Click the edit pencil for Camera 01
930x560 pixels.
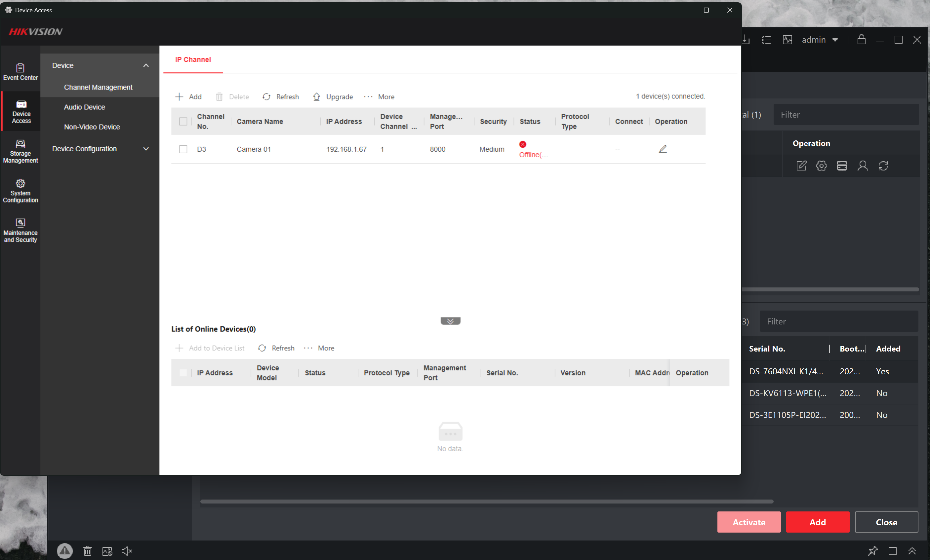(x=663, y=149)
